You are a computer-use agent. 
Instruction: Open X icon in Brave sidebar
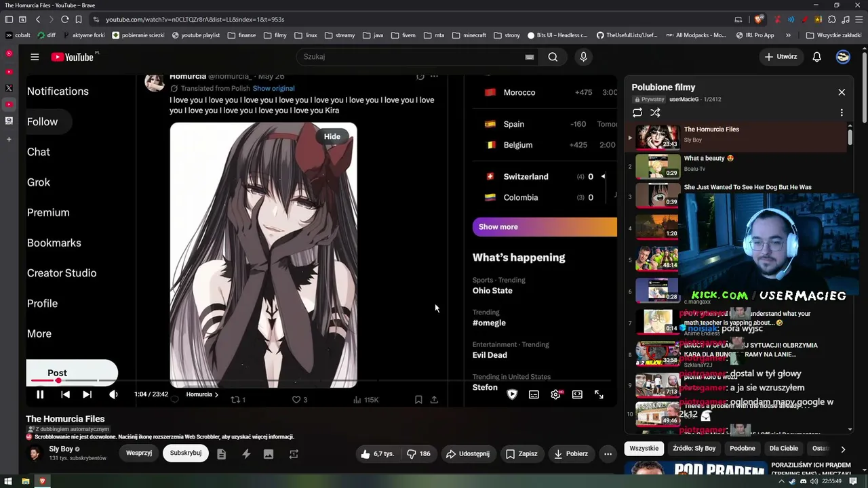click(9, 88)
